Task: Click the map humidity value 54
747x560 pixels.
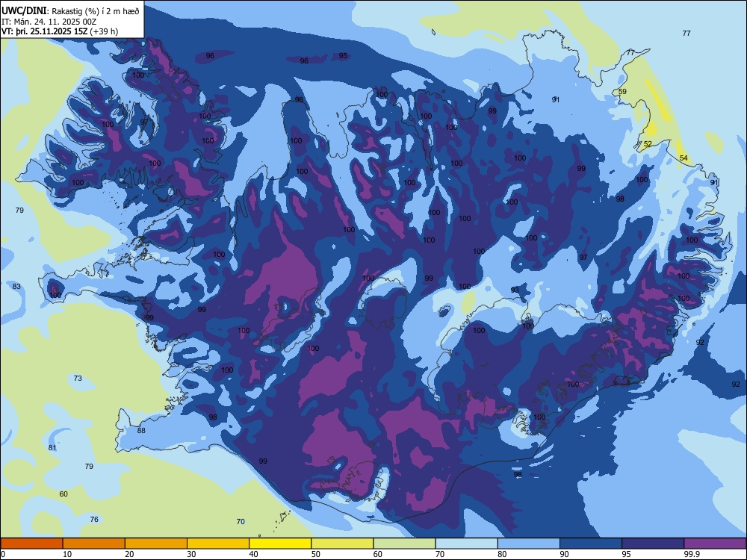Action: (684, 158)
